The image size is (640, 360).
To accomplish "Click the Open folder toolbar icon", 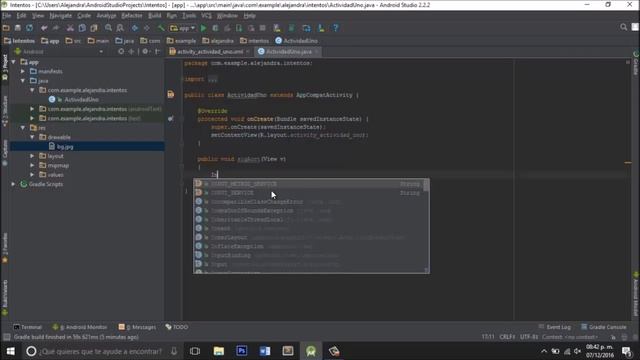I will click(6, 28).
